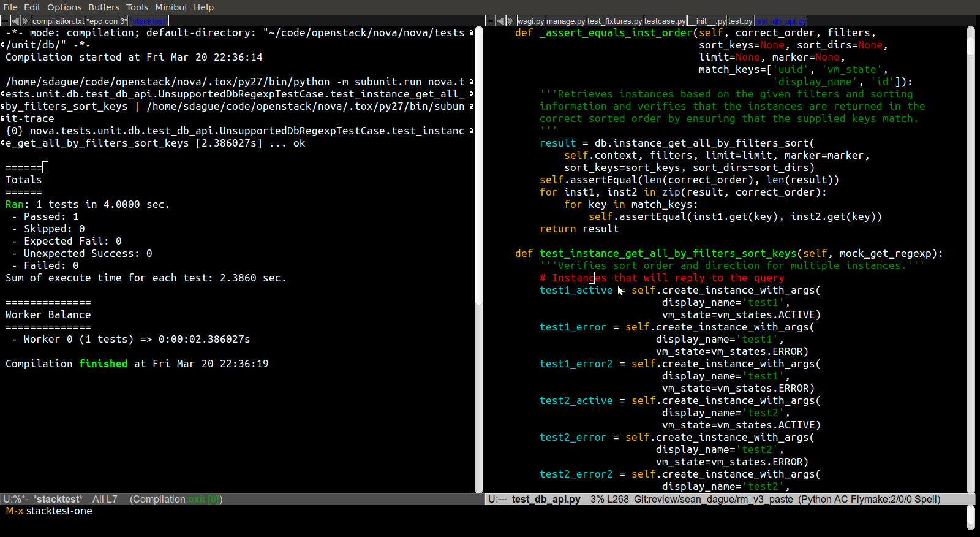Click the tabbar home button in right pane

[490, 21]
